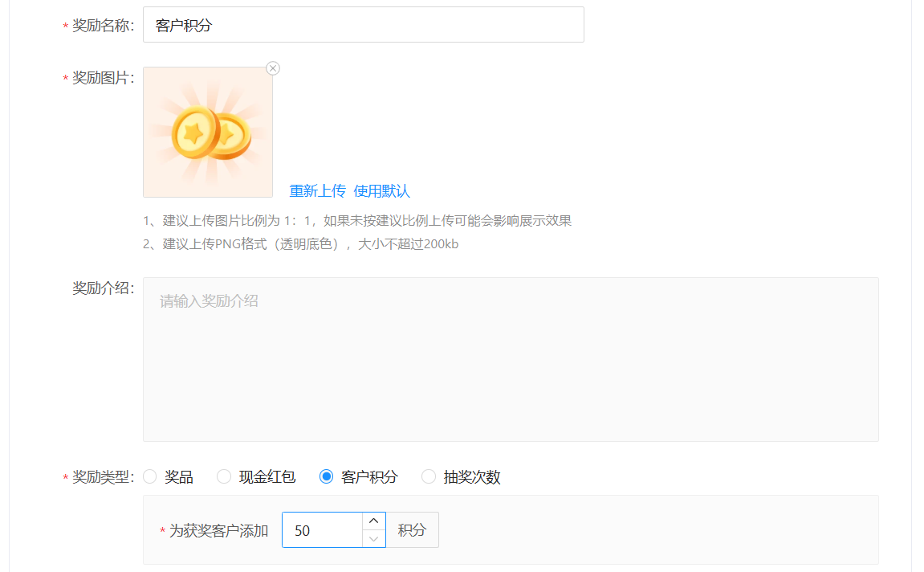Increase the points value with up arrow

(373, 521)
